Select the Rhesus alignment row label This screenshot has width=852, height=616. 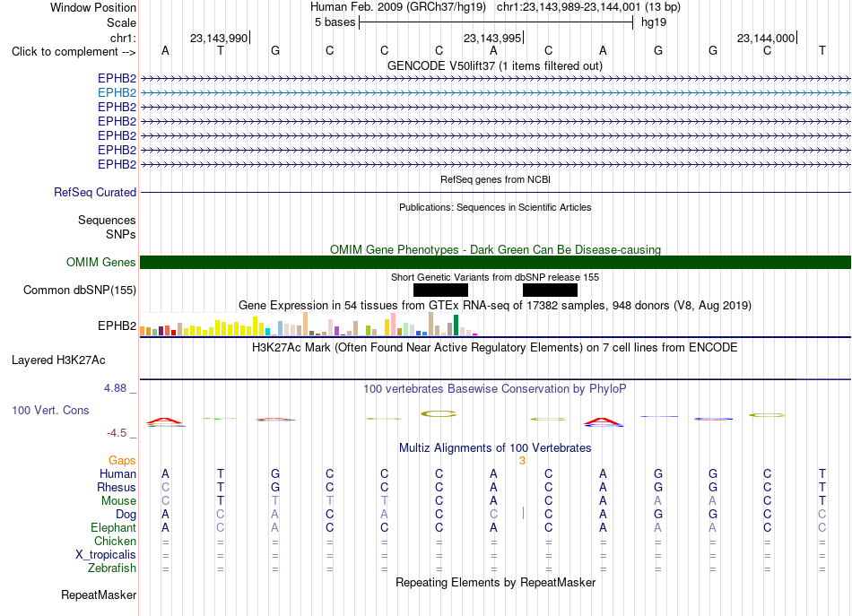[117, 487]
